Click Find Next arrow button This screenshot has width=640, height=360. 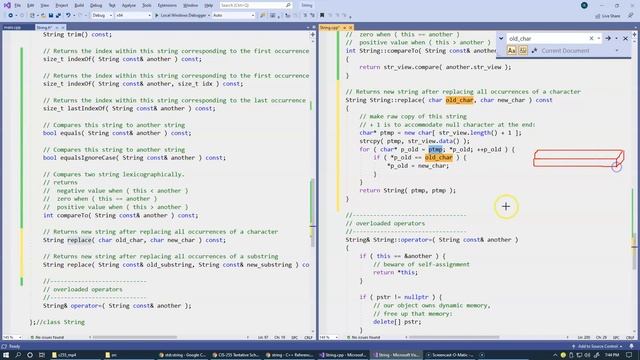608,38
